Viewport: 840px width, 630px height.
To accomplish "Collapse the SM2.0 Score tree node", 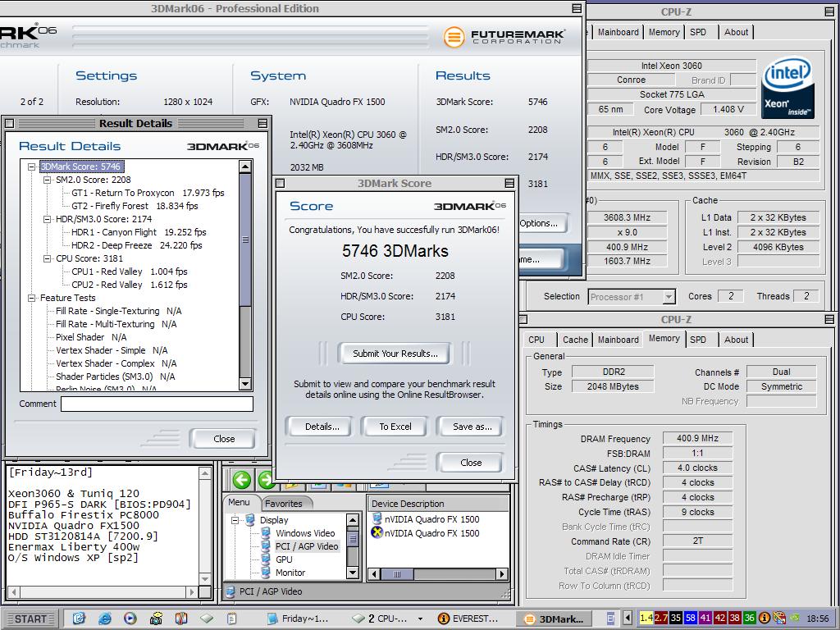I will [x=47, y=180].
